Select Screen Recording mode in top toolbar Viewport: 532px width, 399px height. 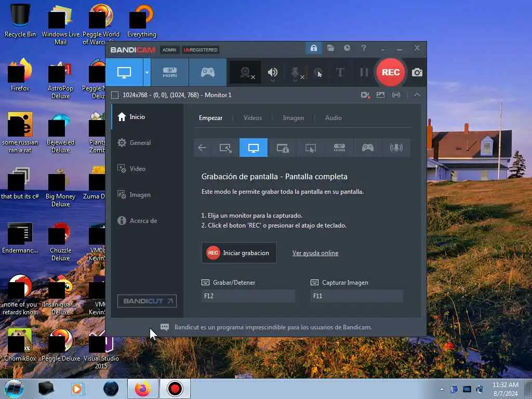point(124,72)
